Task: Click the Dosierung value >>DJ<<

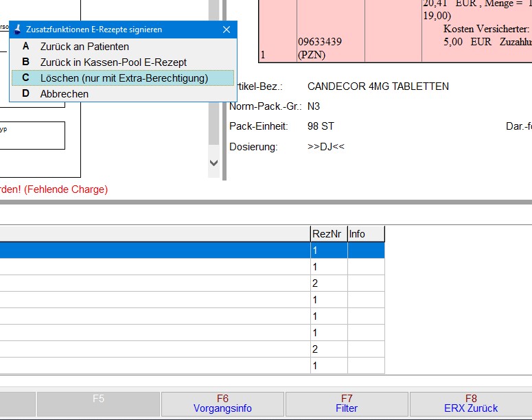Action: coord(326,147)
